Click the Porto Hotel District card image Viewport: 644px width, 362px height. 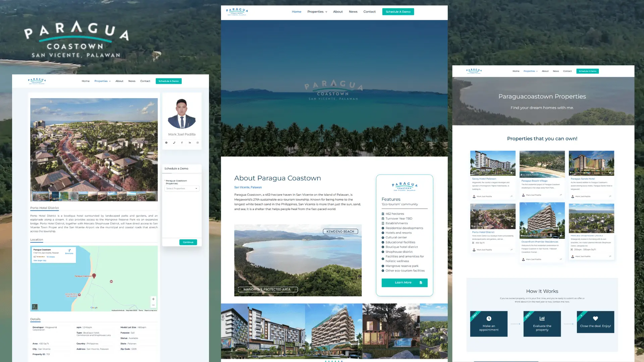(493, 216)
